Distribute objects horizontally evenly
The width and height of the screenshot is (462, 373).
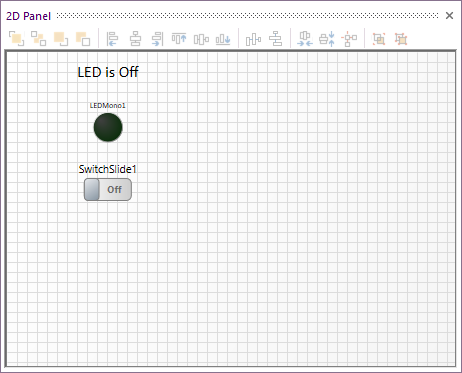[253, 39]
